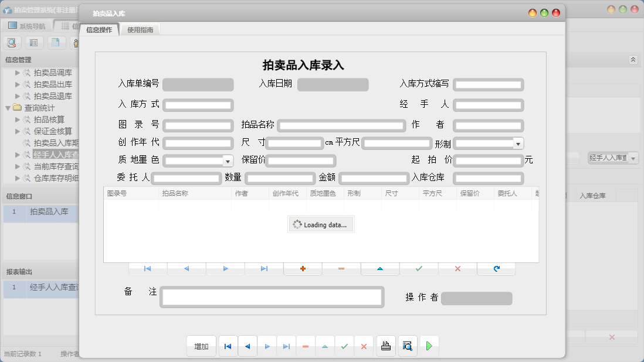Select the 信息操作 tab
Image resolution: width=644 pixels, height=362 pixels.
99,30
